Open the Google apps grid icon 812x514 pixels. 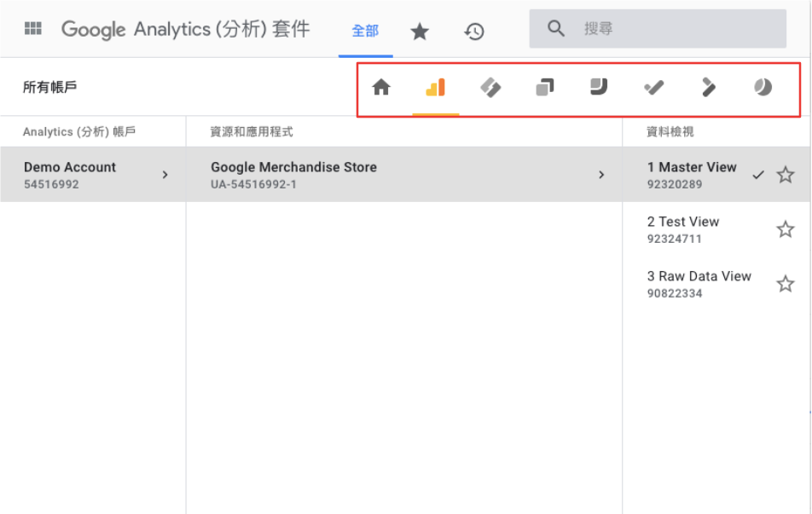pos(33,28)
